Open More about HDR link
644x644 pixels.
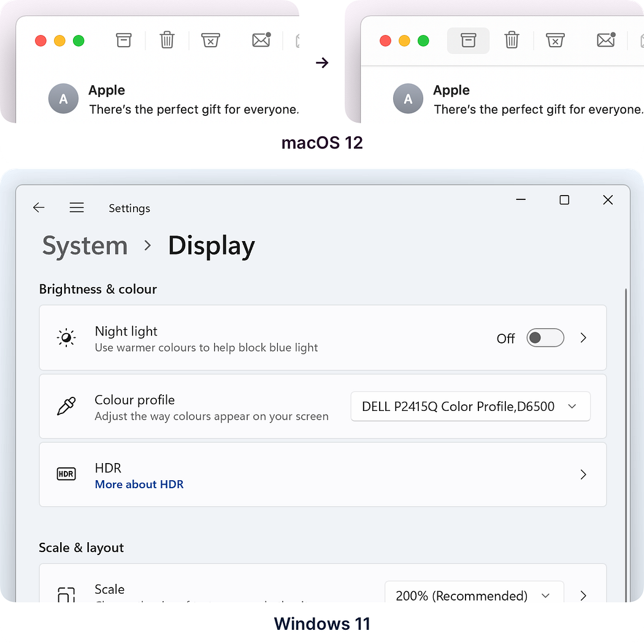coord(139,485)
